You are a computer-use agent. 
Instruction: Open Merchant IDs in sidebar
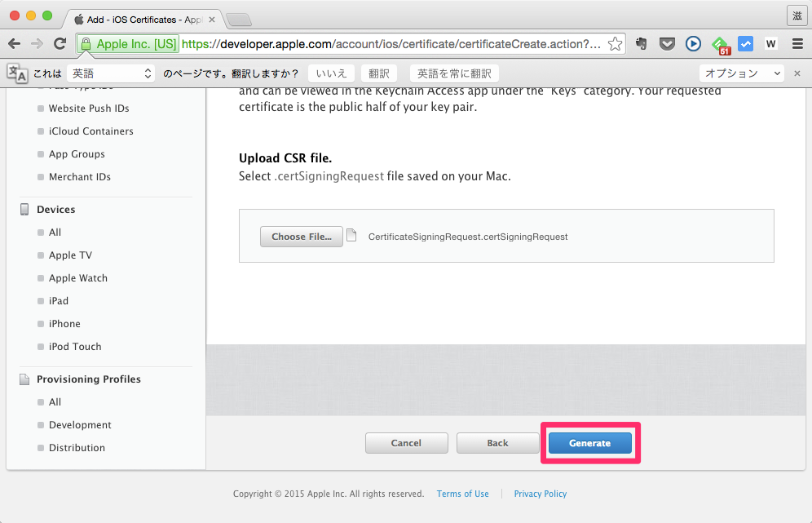pyautogui.click(x=80, y=177)
